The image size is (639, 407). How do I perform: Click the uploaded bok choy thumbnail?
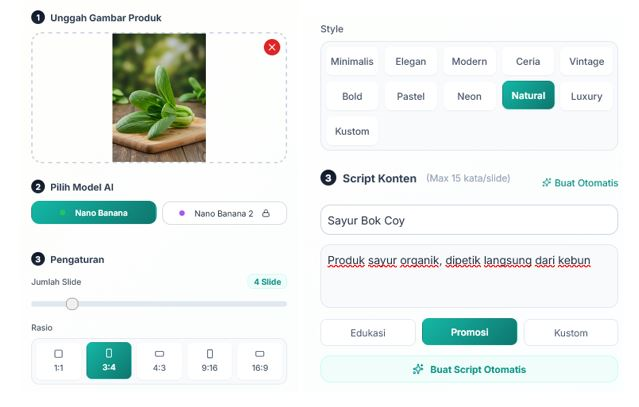pyautogui.click(x=159, y=97)
